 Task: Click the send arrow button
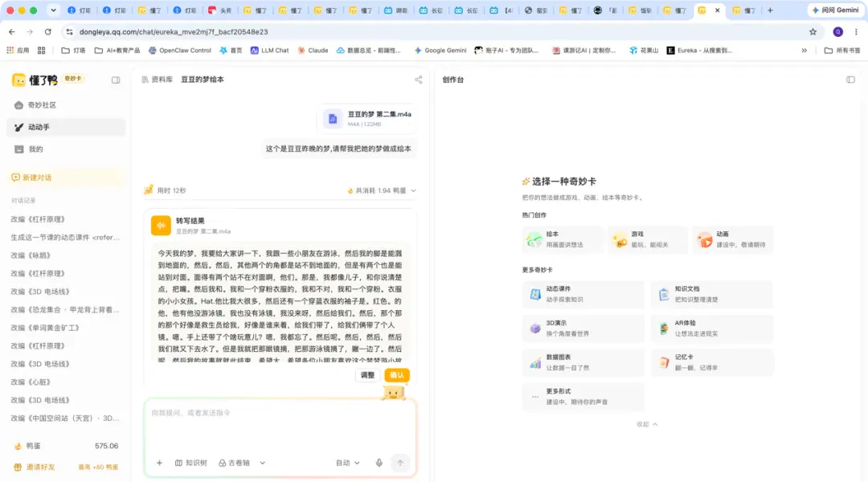click(x=400, y=464)
